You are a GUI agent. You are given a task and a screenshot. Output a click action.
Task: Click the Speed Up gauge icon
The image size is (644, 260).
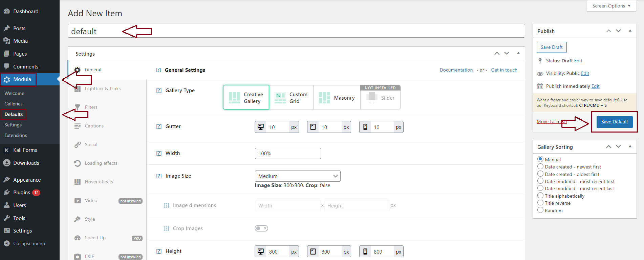pyautogui.click(x=78, y=238)
